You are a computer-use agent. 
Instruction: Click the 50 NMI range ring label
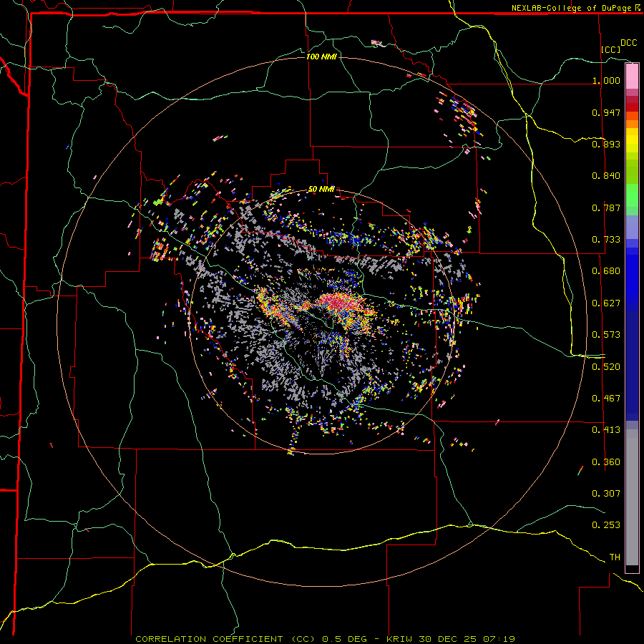(x=321, y=190)
